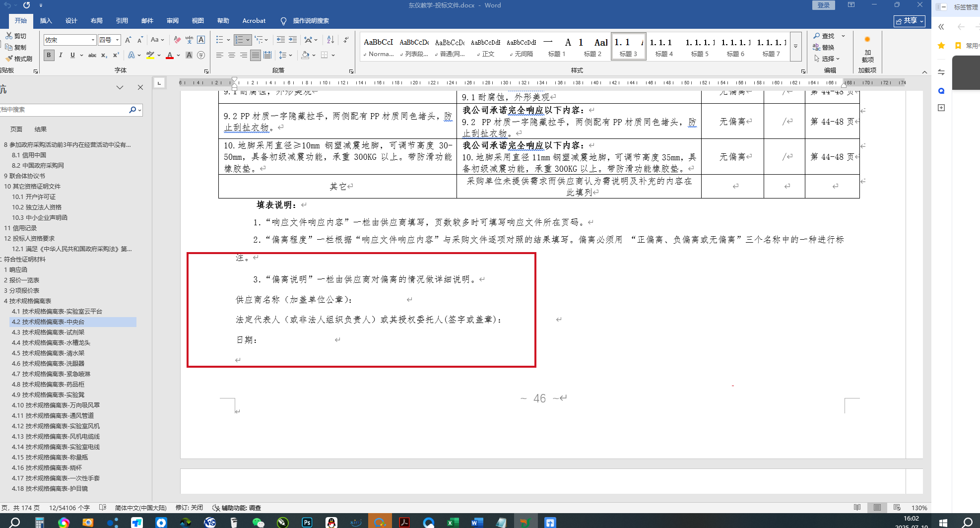Switch to web layout view in status bar
This screenshot has height=528, width=980.
point(897,508)
